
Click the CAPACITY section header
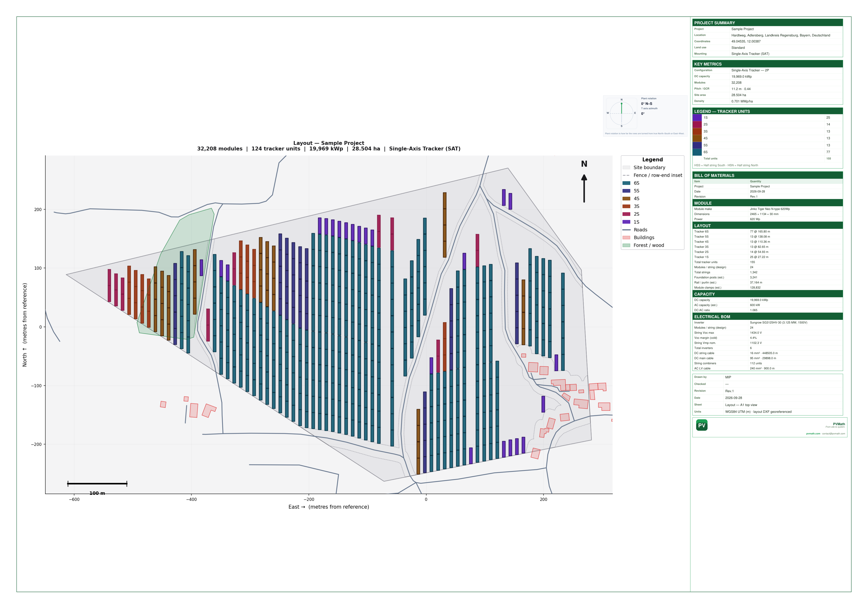click(768, 294)
